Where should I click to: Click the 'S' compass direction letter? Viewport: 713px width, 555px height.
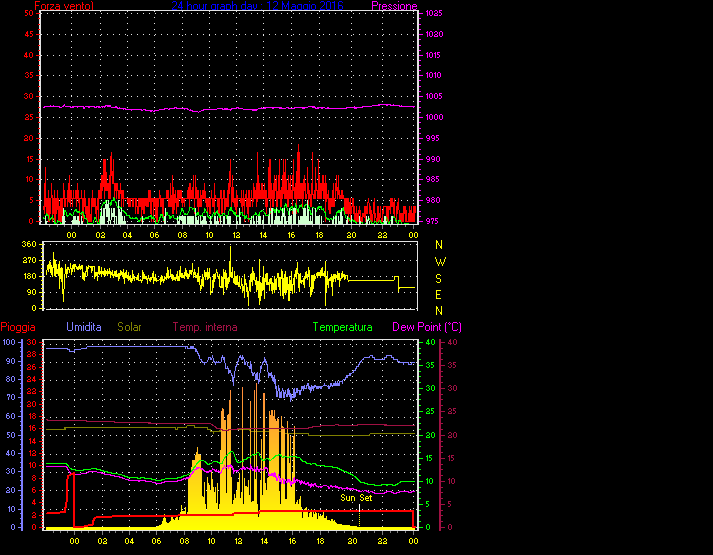point(438,279)
